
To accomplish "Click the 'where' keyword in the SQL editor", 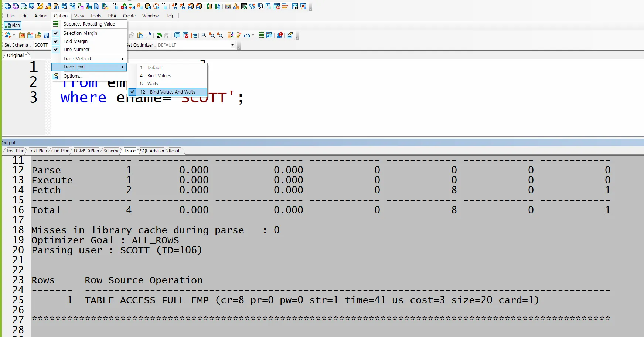I will coord(84,98).
